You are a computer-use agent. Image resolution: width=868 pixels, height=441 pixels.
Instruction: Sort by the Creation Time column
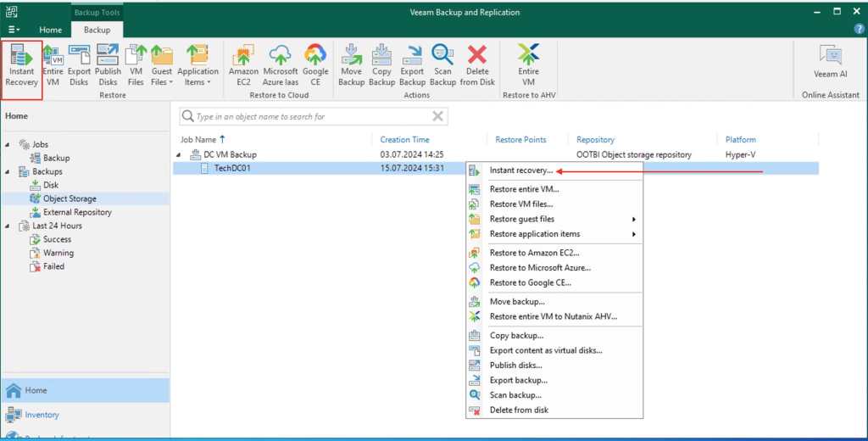pos(404,139)
